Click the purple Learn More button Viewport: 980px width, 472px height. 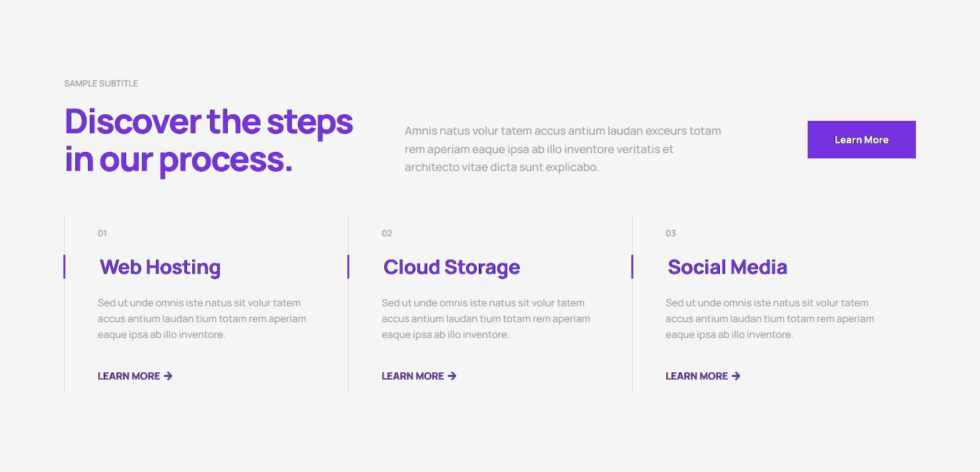(861, 139)
